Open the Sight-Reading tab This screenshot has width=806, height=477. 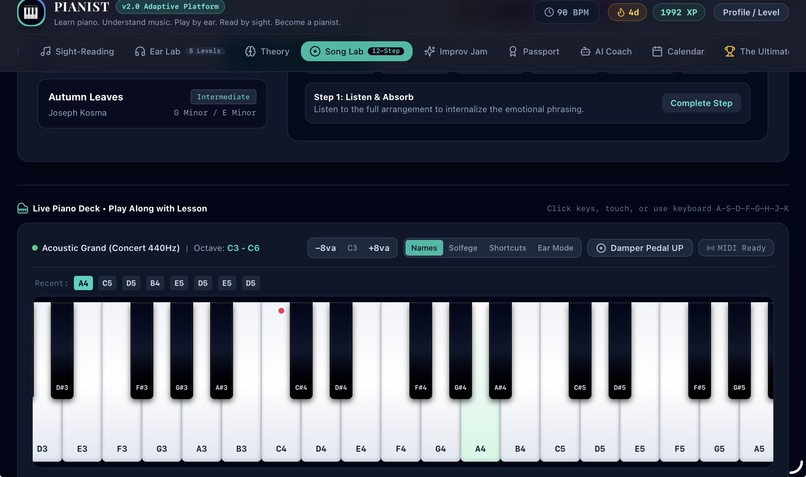click(78, 51)
